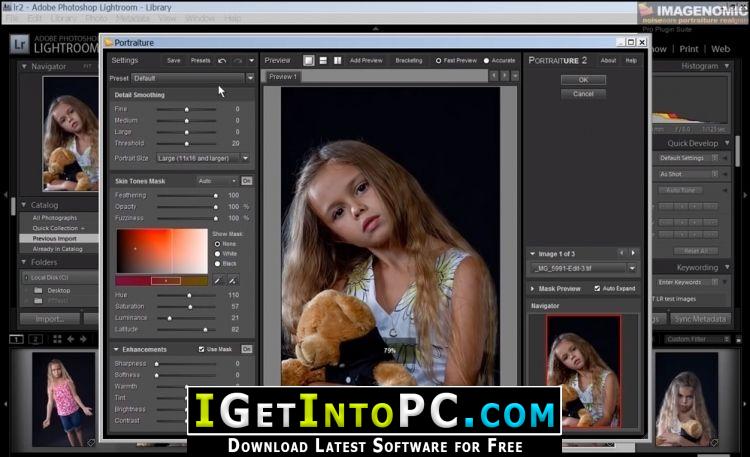750x457 pixels.
Task: Open the Preview 1 tab
Action: click(x=283, y=77)
